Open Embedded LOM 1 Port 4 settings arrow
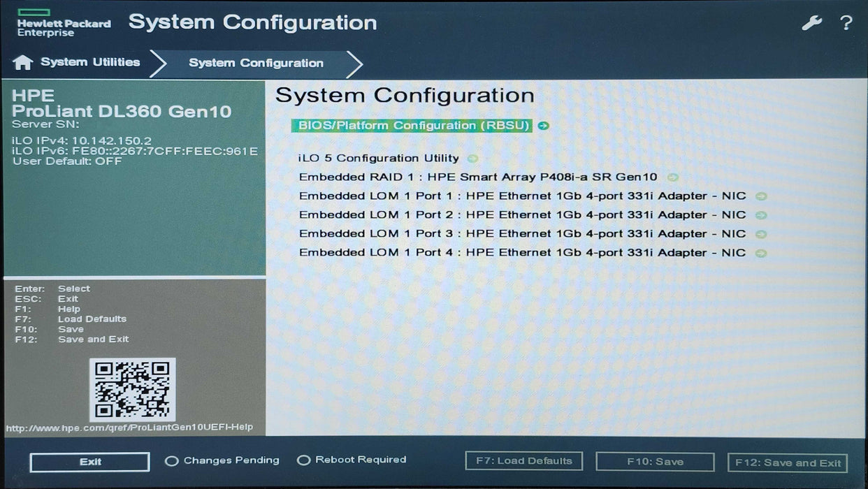Screen dimensions: 868x489 pyautogui.click(x=762, y=252)
